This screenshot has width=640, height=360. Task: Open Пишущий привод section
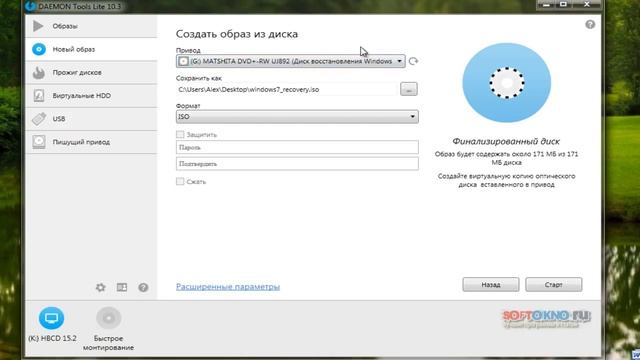(91, 142)
